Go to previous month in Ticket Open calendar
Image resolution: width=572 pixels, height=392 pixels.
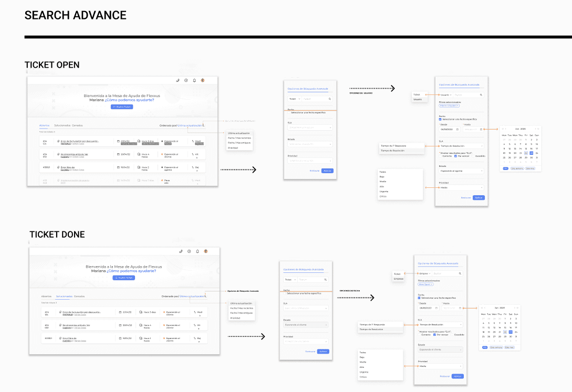coord(505,129)
